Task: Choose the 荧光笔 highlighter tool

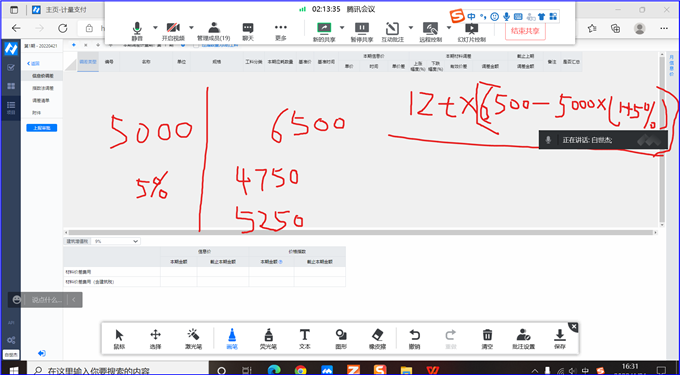Action: click(268, 339)
